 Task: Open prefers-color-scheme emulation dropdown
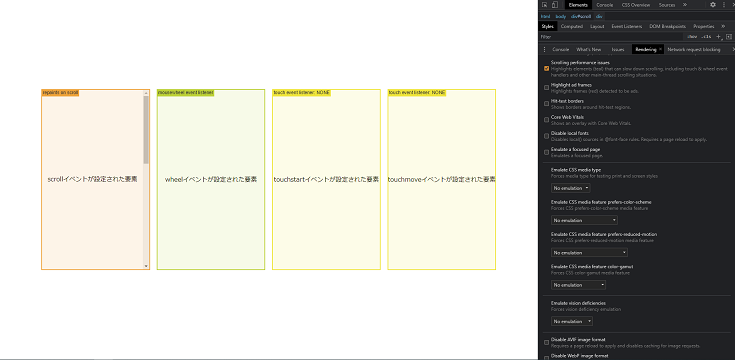click(x=584, y=220)
